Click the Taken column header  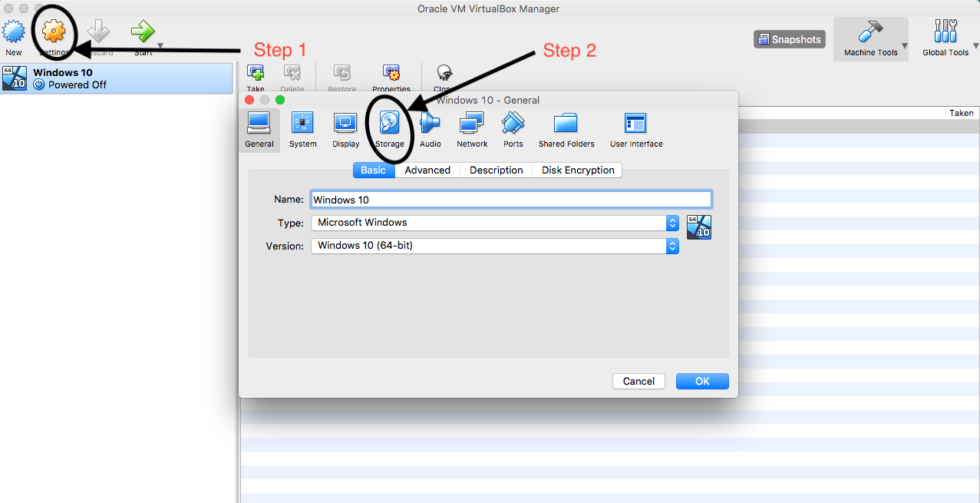962,113
